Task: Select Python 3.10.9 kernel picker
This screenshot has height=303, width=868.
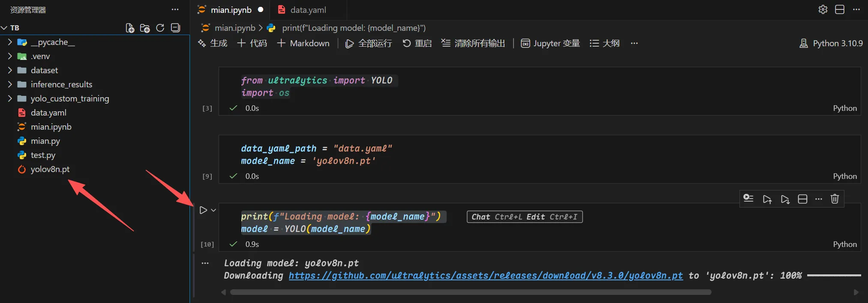Action: tap(831, 43)
